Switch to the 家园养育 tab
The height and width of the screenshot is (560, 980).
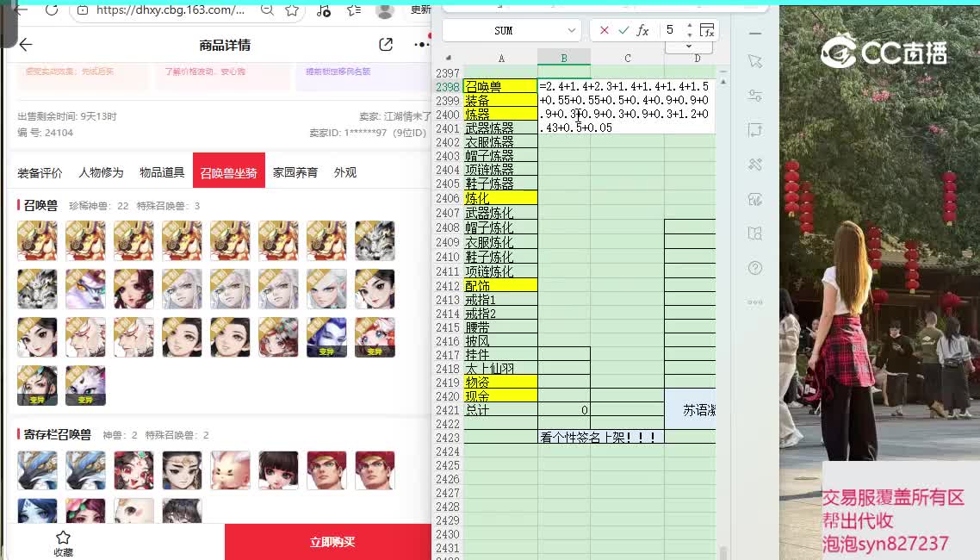[x=295, y=172]
